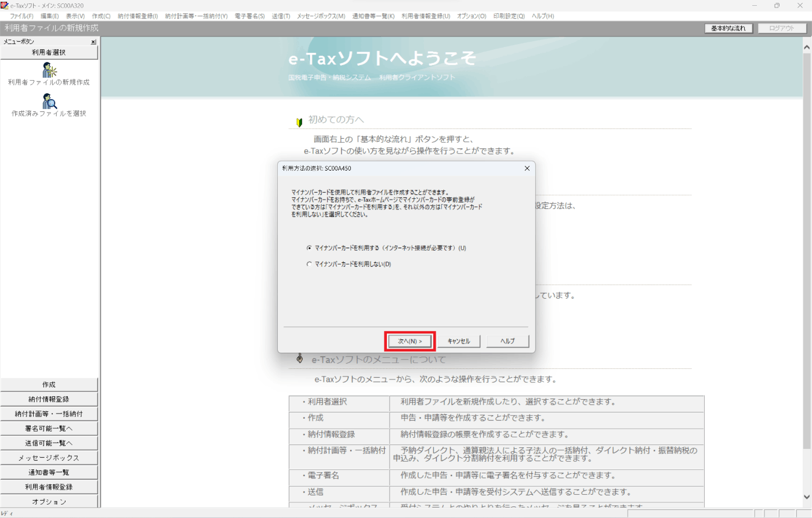This screenshot has height=518, width=812.
Task: Click the ヘルプ button in dialog
Action: (507, 341)
